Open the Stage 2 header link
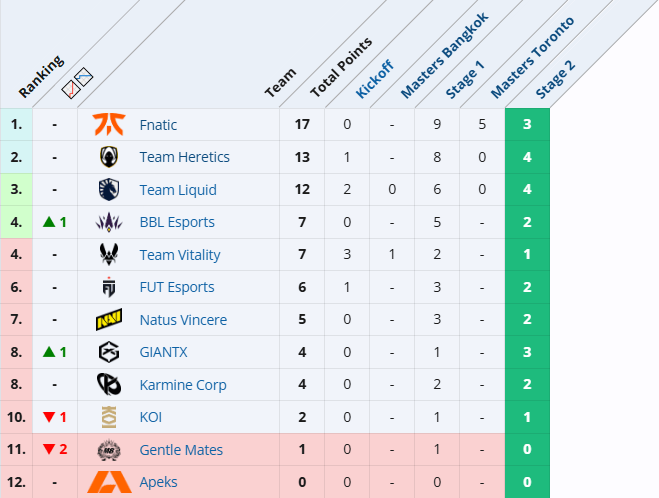 pos(555,79)
